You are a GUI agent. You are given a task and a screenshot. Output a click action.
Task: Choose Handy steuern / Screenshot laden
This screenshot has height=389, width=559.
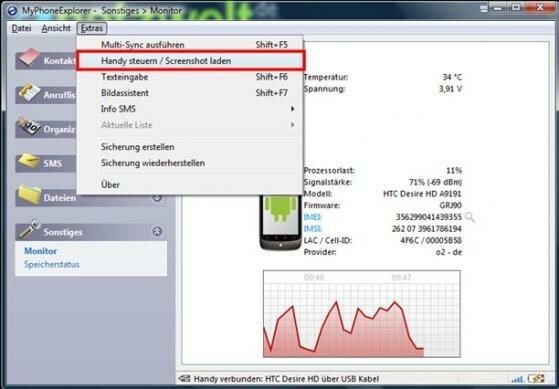[191, 61]
